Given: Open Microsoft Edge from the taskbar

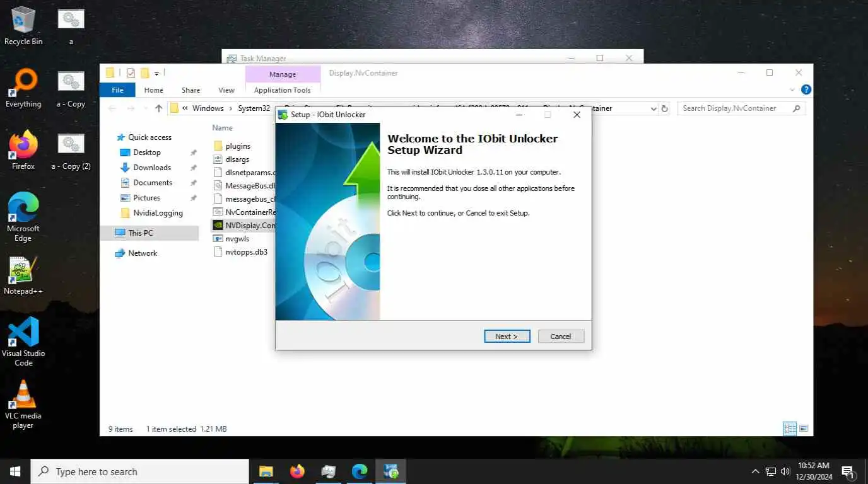Looking at the screenshot, I should click(x=360, y=471).
